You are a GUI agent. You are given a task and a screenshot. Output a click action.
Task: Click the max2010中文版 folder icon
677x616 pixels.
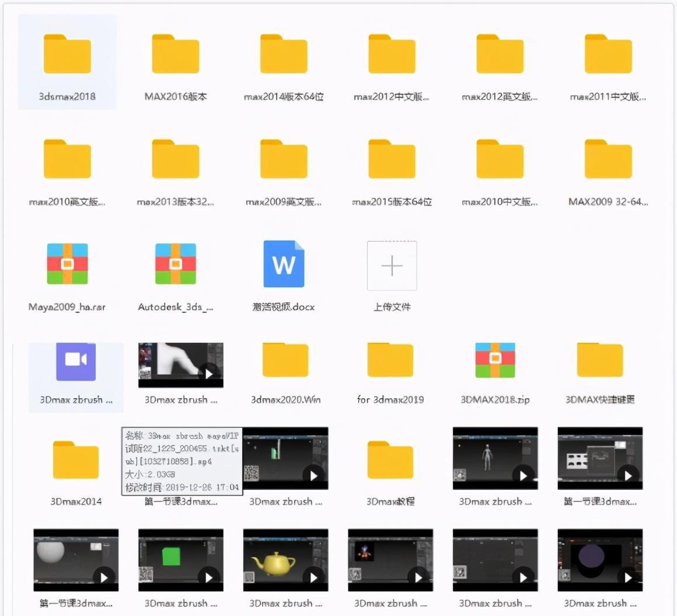click(500, 159)
